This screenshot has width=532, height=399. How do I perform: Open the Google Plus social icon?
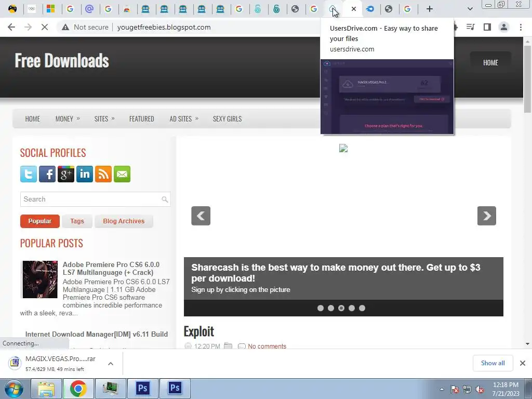66,174
